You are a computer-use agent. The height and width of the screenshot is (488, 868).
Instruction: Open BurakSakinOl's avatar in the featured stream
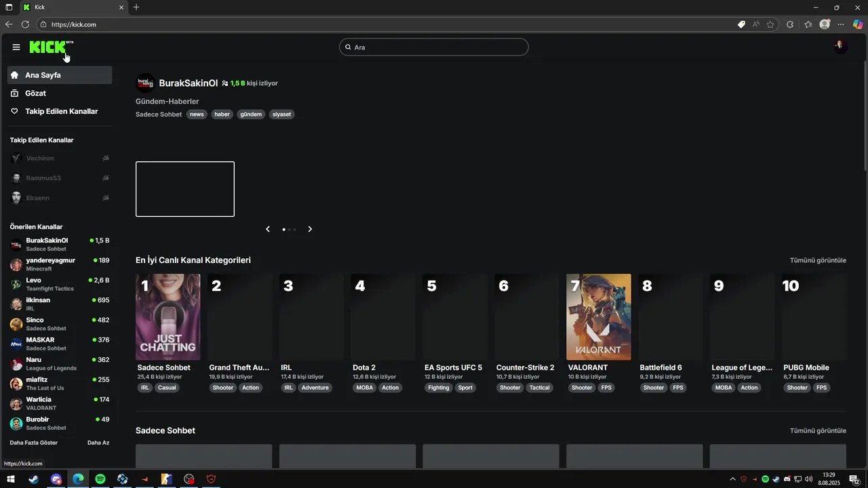click(x=145, y=83)
